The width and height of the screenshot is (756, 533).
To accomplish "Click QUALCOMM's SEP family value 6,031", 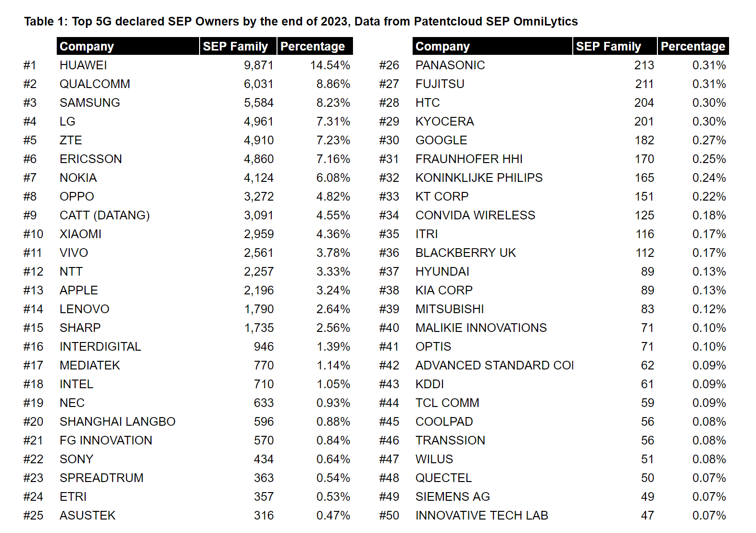I will [x=258, y=84].
